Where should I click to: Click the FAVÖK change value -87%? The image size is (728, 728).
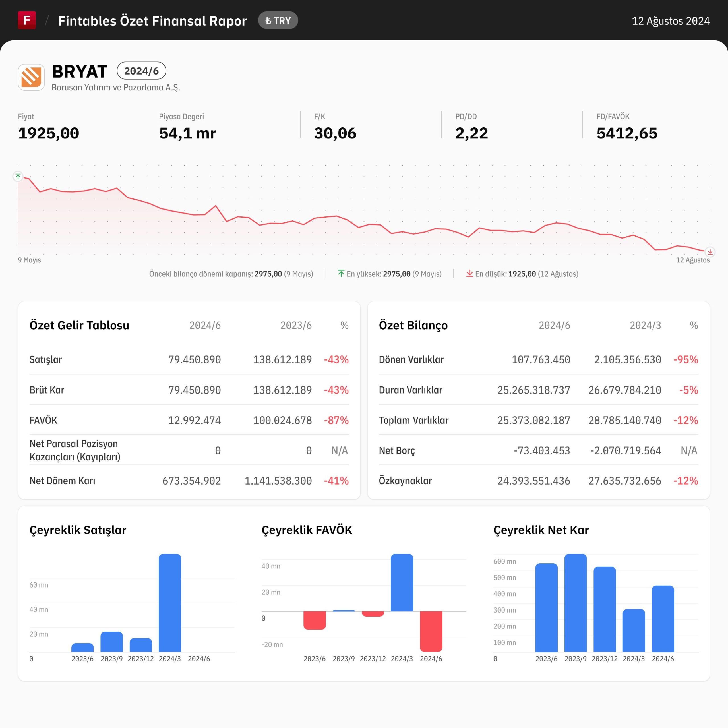coord(336,420)
